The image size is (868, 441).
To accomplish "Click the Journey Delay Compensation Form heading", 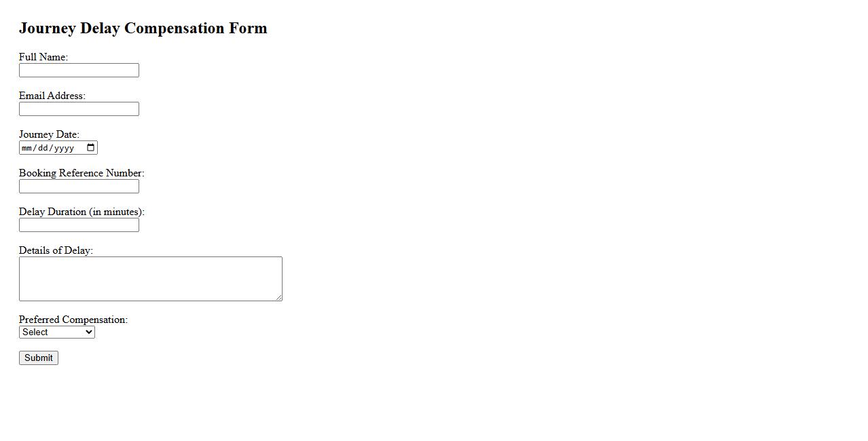I will [143, 28].
